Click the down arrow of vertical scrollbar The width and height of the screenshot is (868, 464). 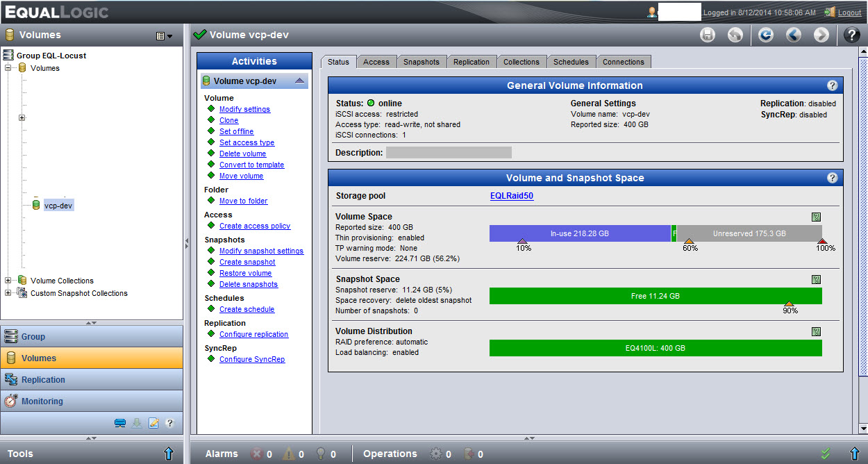[x=863, y=429]
